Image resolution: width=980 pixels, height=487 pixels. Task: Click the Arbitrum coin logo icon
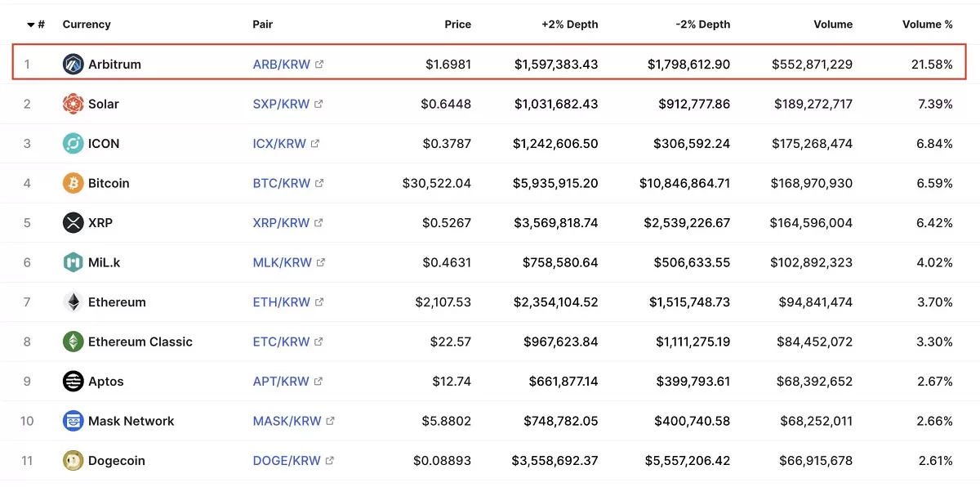[73, 64]
